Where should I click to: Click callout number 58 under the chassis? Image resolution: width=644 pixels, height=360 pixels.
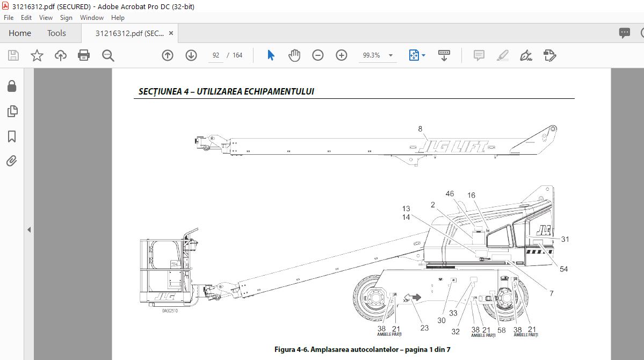coord(502,330)
